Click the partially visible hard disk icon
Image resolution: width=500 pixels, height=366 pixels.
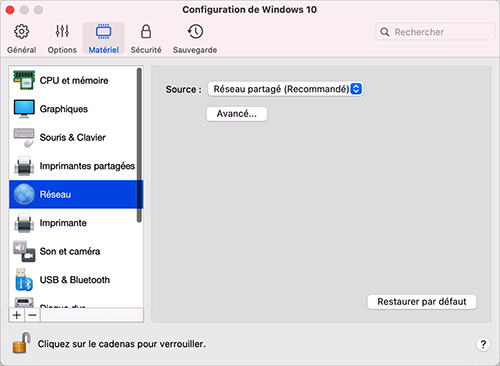pos(24,303)
